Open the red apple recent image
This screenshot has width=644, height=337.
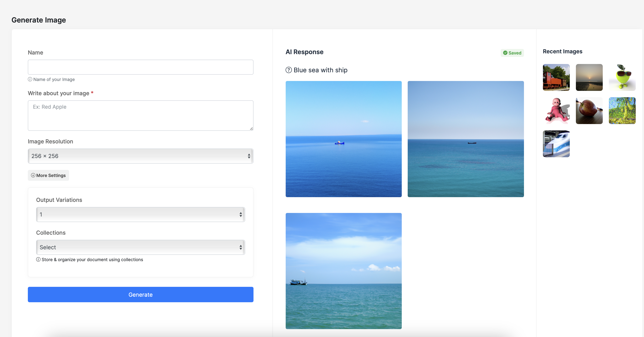[x=589, y=111]
